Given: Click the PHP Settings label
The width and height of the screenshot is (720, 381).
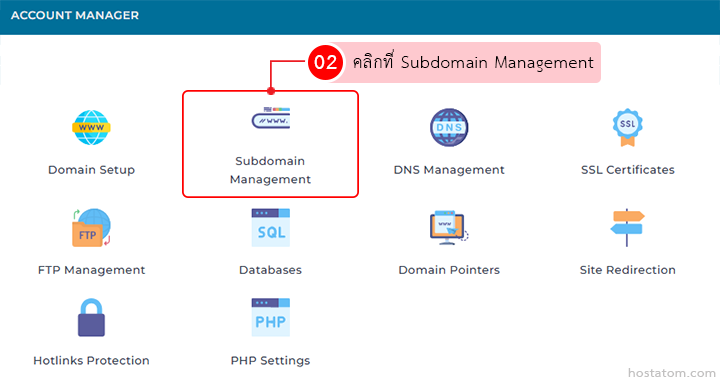Looking at the screenshot, I should point(270,360).
